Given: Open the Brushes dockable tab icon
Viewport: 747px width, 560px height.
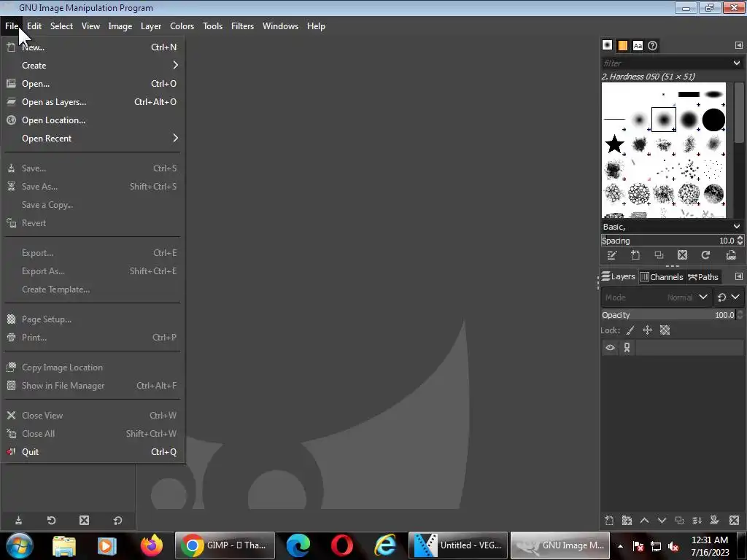Looking at the screenshot, I should pos(607,45).
